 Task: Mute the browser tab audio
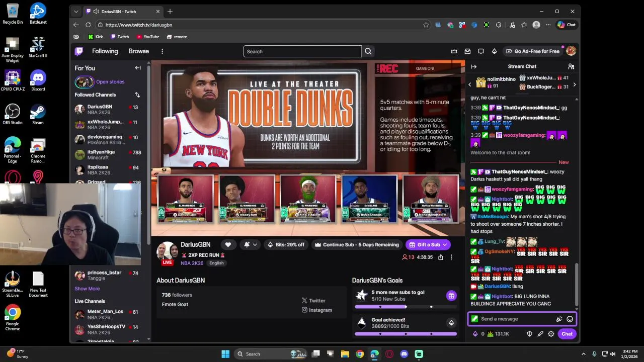tap(96, 12)
